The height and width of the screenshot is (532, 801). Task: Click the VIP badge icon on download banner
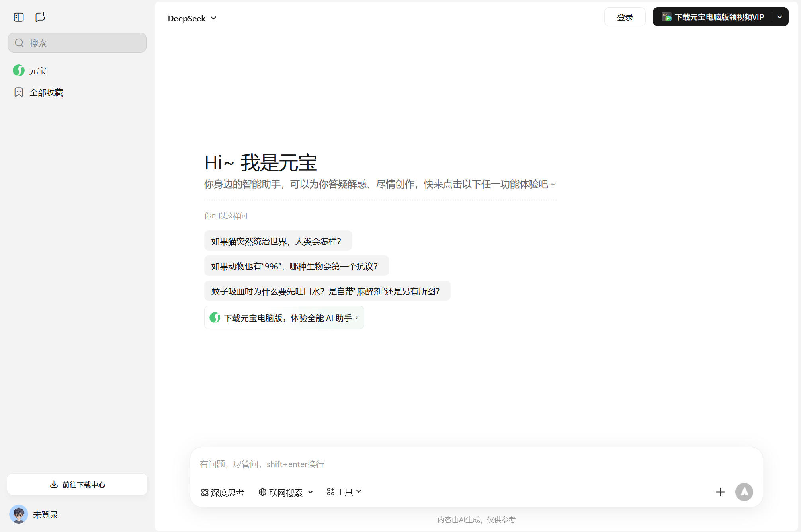coord(666,17)
